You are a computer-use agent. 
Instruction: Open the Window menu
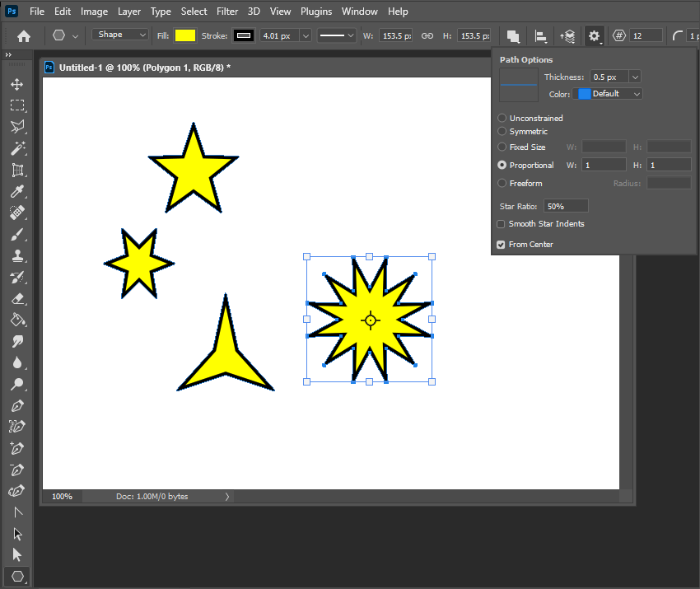[x=359, y=11]
